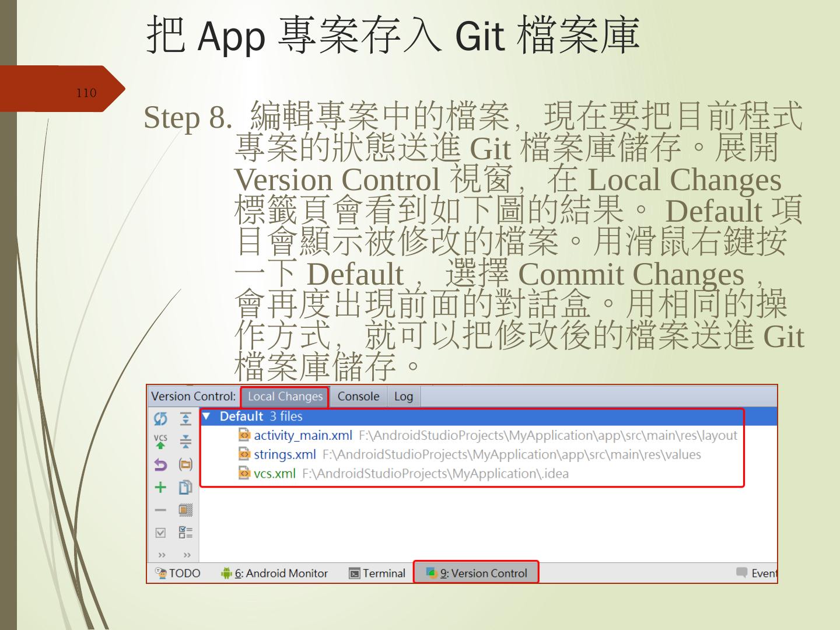This screenshot has height=630, width=840.
Task: Switch to the Console tab
Action: tap(358, 397)
